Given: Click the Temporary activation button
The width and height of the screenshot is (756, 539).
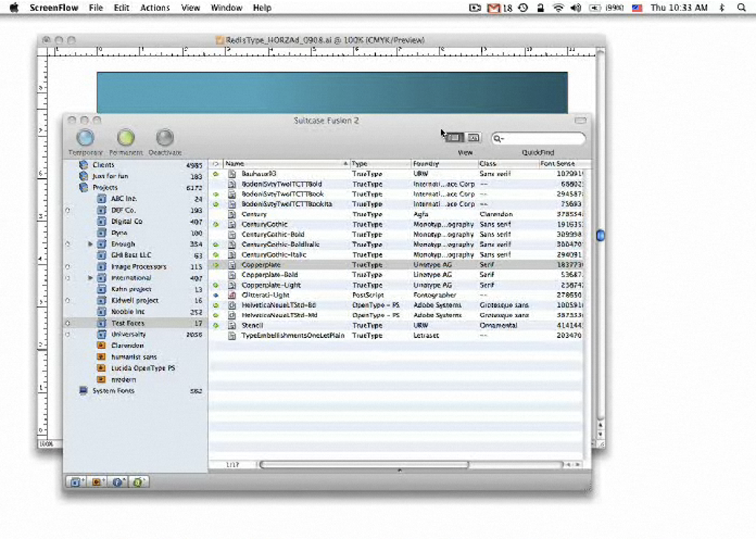Looking at the screenshot, I should click(85, 138).
